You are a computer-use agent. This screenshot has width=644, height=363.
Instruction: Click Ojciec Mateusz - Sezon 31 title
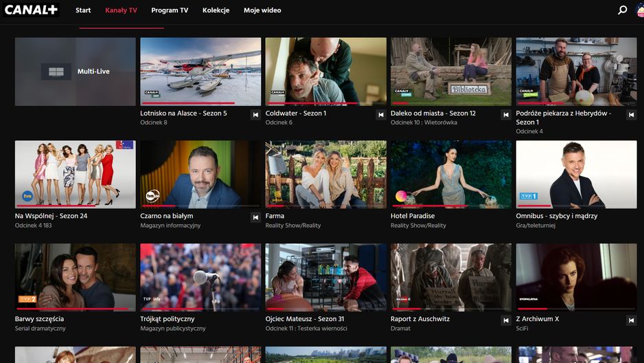(305, 318)
